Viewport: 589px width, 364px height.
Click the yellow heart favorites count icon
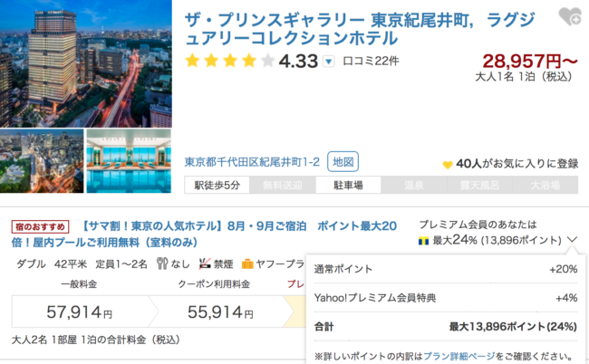[x=447, y=165]
